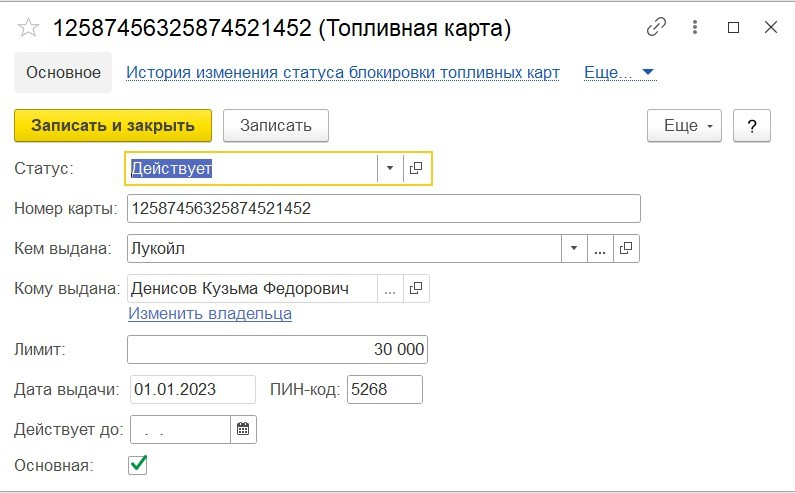Switch to the Основное tab
The height and width of the screenshot is (493, 795).
pyautogui.click(x=63, y=72)
